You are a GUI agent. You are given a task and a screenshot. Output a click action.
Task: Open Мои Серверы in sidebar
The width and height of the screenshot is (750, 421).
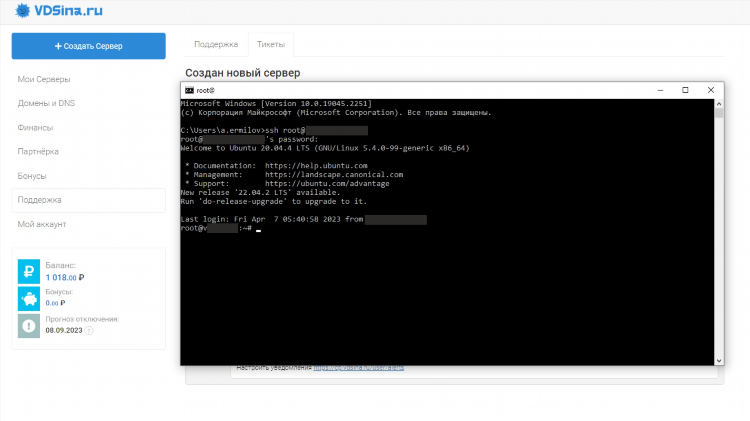[x=44, y=79]
